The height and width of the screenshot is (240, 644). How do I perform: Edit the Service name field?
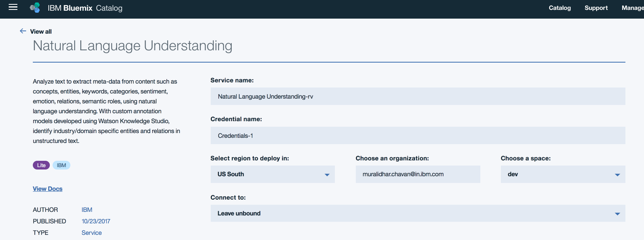[x=418, y=96]
